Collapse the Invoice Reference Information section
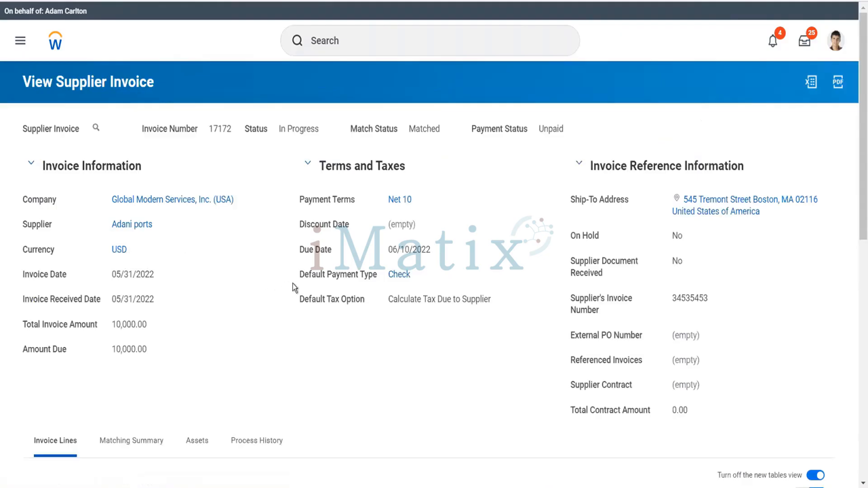Screen dimensions: 868x488 click(x=578, y=163)
